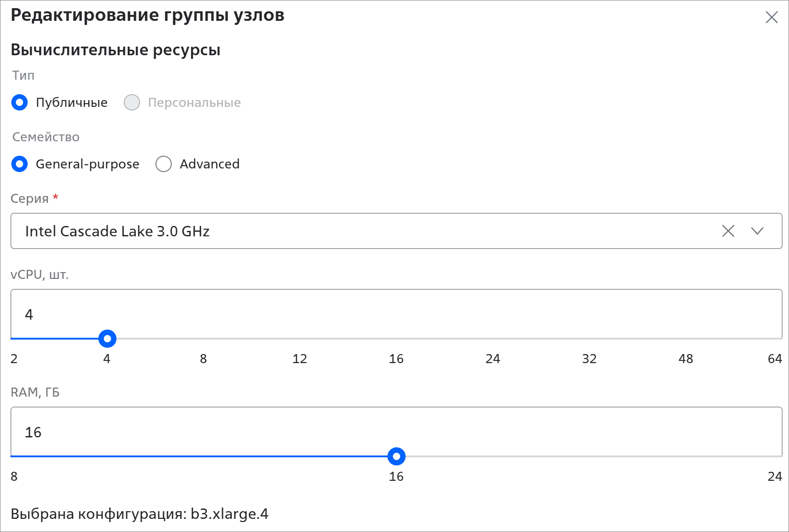Click the vCPU count input field

coord(394,314)
